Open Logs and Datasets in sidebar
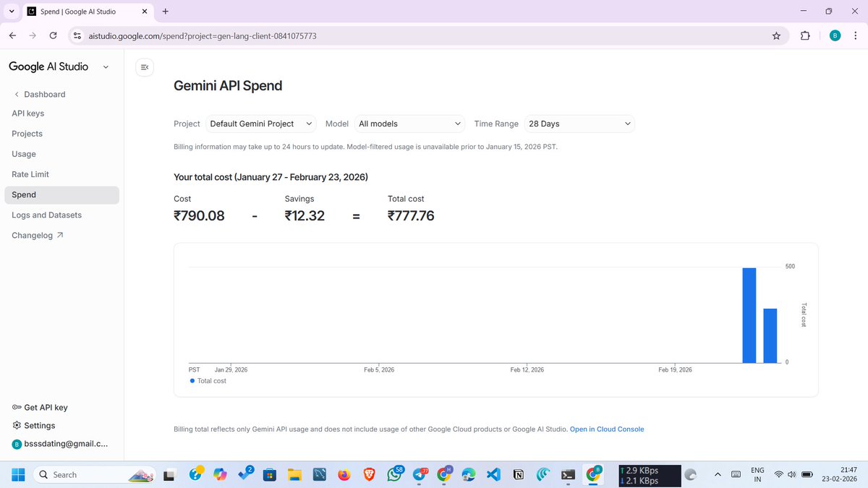 pyautogui.click(x=47, y=215)
